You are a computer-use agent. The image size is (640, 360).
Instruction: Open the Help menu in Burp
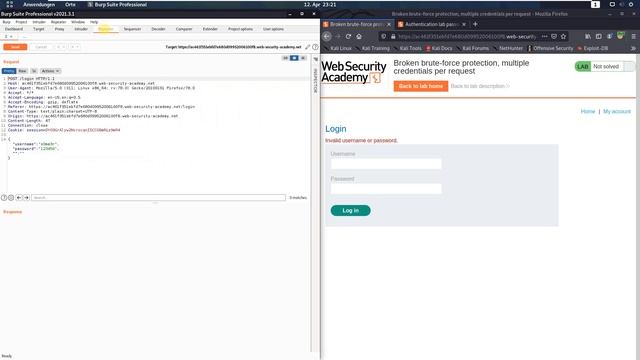[x=94, y=22]
